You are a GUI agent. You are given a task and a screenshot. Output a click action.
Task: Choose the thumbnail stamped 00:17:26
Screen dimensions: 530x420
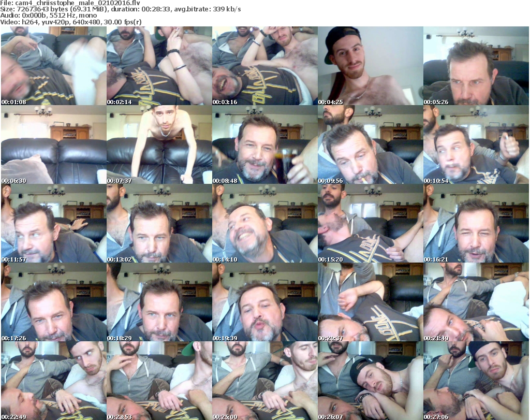pos(53,302)
